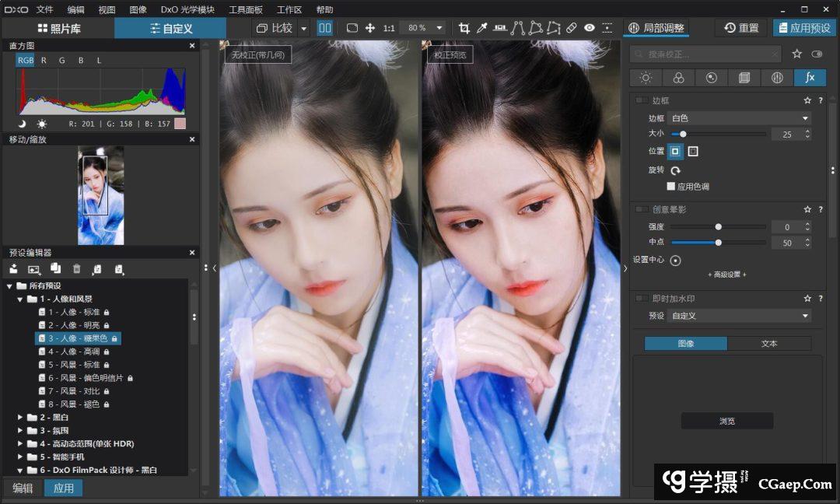This screenshot has width=840, height=504.
Task: Open the 图像 menu in menu bar
Action: pyautogui.click(x=138, y=9)
